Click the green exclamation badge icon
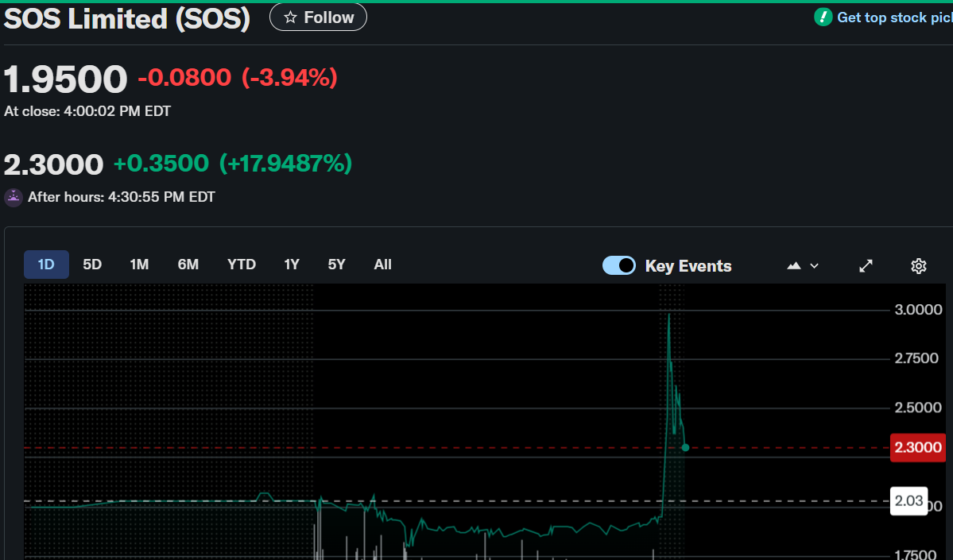This screenshot has width=953, height=560. [x=823, y=17]
